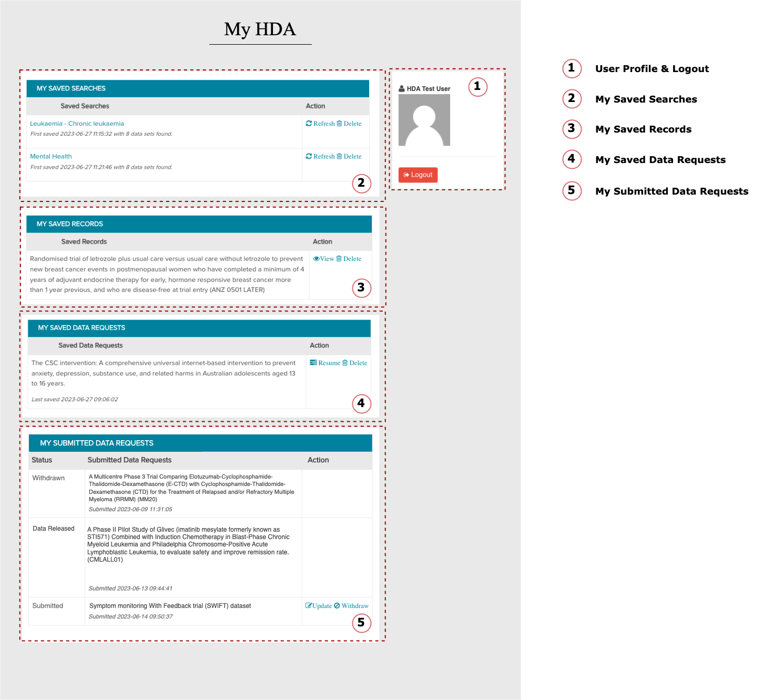Click the HDA Test User avatar image
Viewport: 763px width, 700px height.
tap(424, 120)
